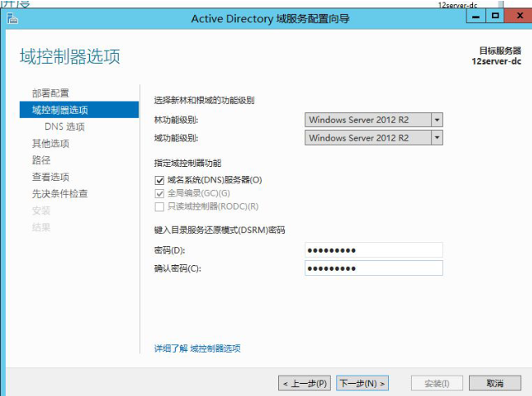The height and width of the screenshot is (396, 532).
Task: Minimize the Active Directory wizard window
Action: click(476, 16)
